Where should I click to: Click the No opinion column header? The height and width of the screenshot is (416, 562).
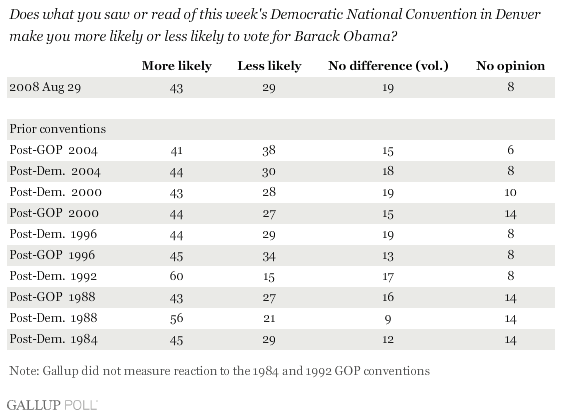[x=510, y=66]
